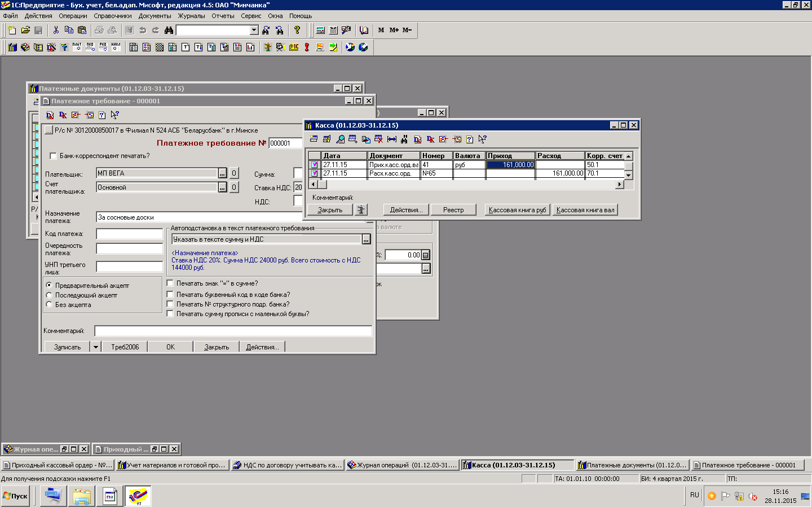Open the Пуск start button
This screenshot has height=508, width=812.
[15, 496]
